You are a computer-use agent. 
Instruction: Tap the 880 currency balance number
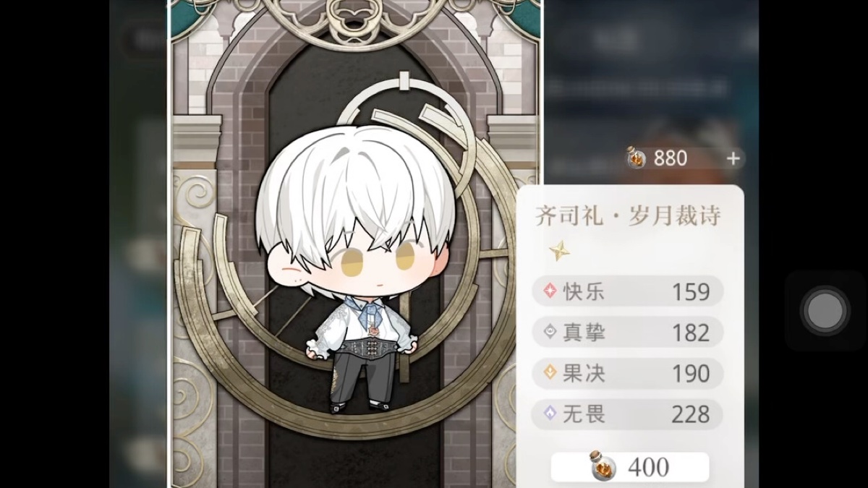(x=671, y=158)
